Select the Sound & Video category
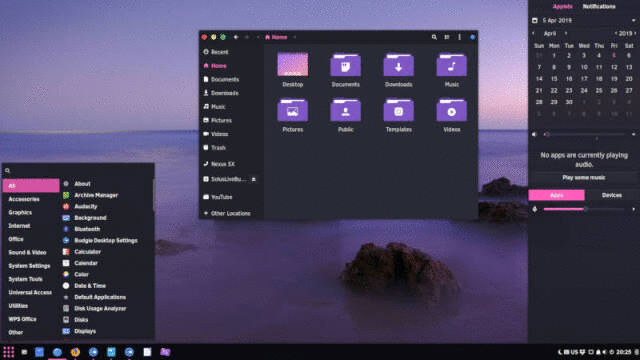This screenshot has width=640, height=360. [31, 253]
